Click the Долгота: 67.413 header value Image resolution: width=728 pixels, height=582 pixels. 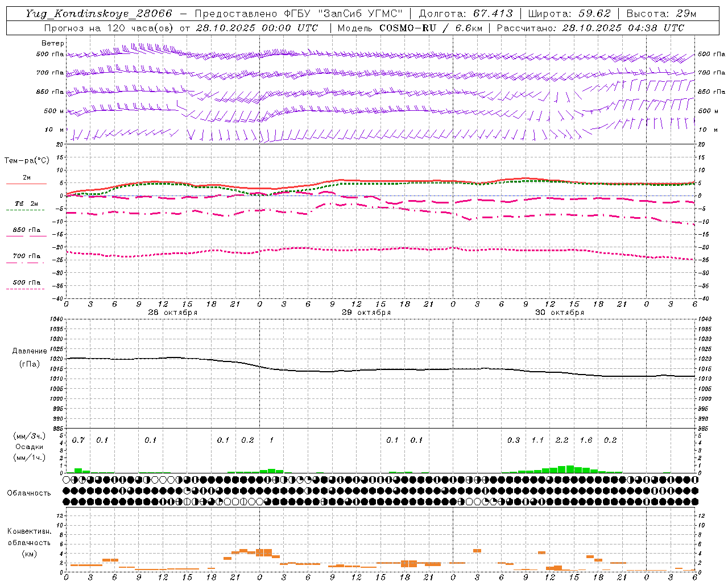click(465, 14)
